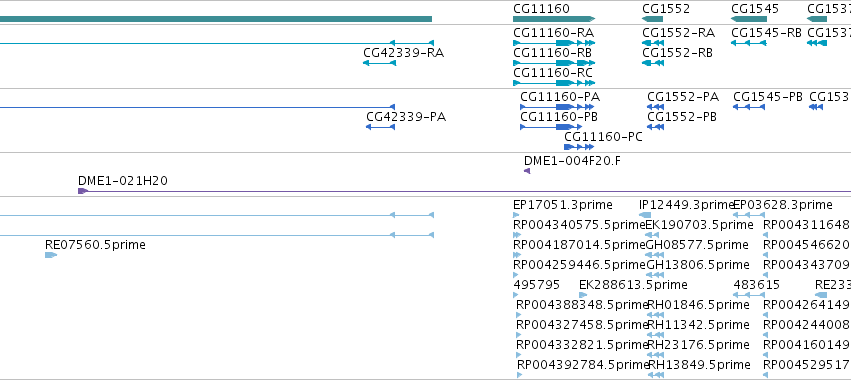Image resolution: width=851 pixels, height=380 pixels.
Task: Click the IP12449.3prime EST glyph
Action: (x=645, y=215)
